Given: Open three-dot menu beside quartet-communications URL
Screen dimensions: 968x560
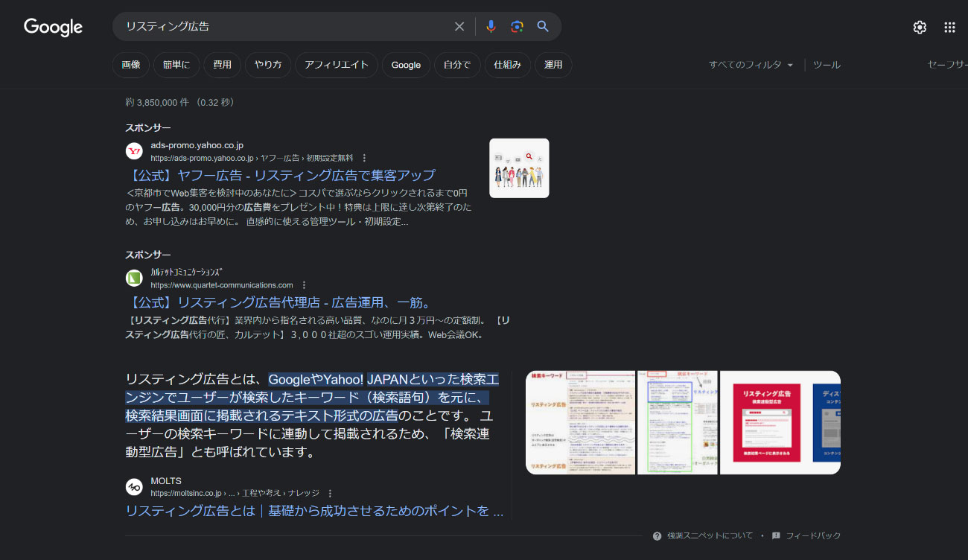Looking at the screenshot, I should point(304,285).
